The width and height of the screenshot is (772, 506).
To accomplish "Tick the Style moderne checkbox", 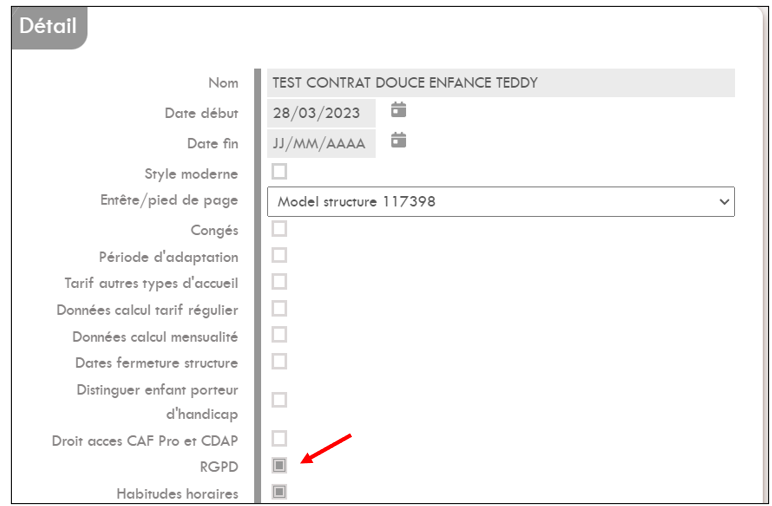I will coord(279,172).
